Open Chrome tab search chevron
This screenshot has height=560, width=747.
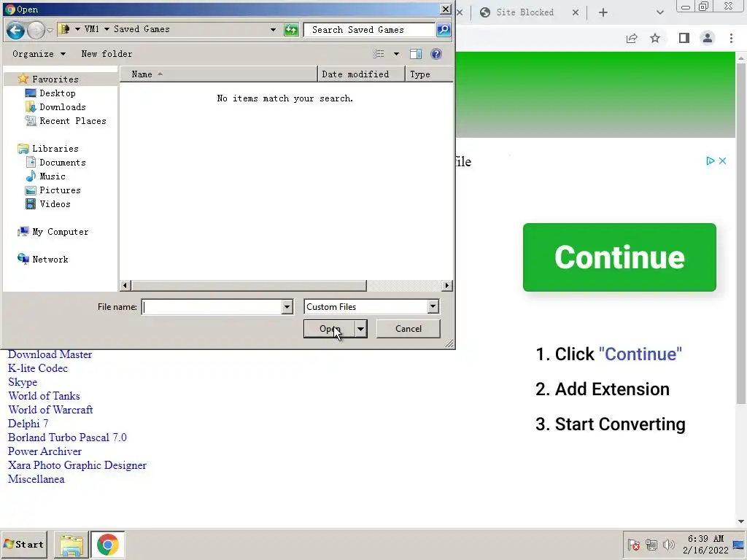click(x=659, y=12)
